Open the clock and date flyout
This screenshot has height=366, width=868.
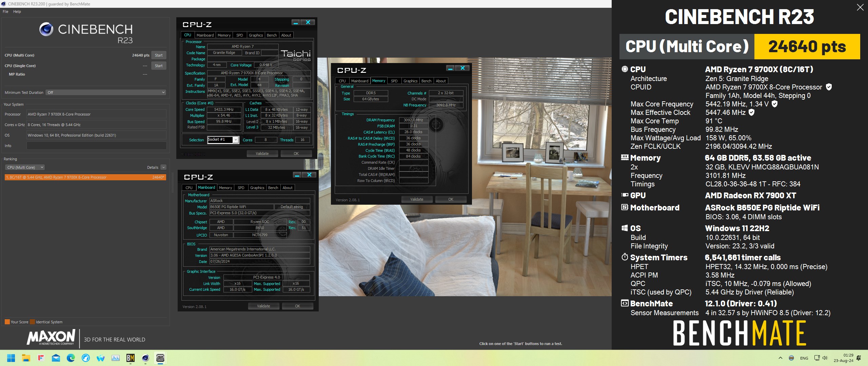click(x=844, y=358)
